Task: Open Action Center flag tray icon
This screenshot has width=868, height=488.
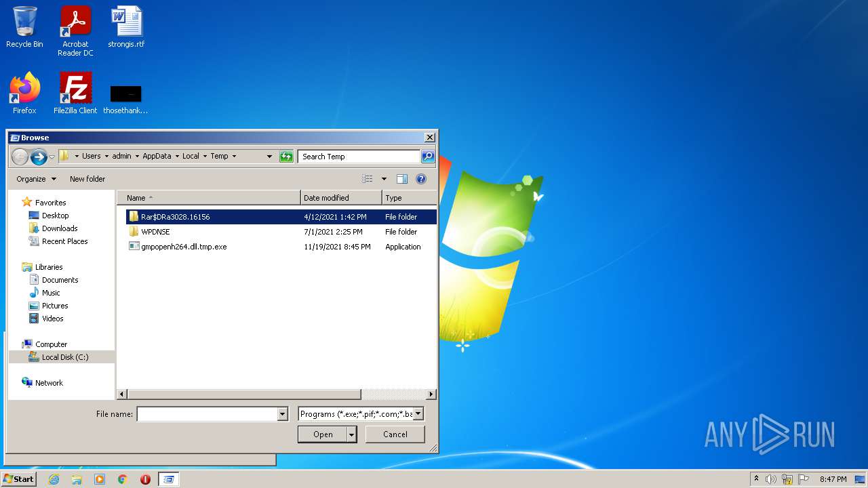Action: pos(804,479)
